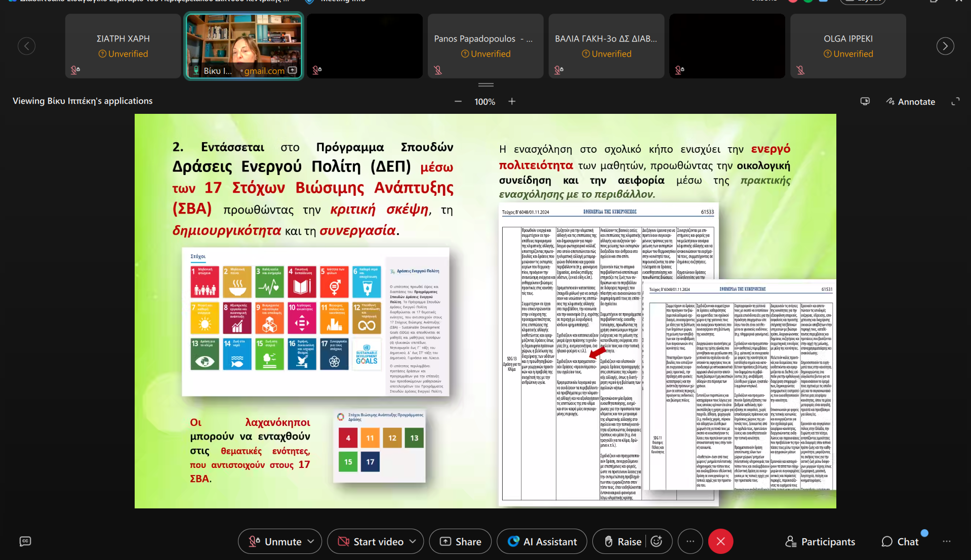971x560 pixels.
Task: Enter full screen with expand icon
Action: click(x=955, y=102)
